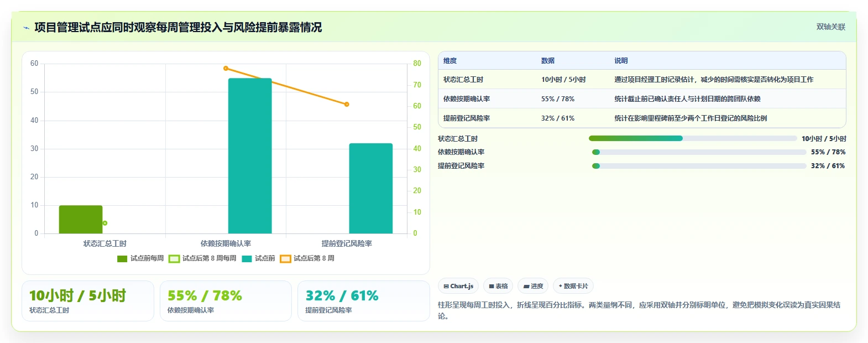Open the 10小时 / 5小时 stat card
This screenshot has height=343, width=868.
click(x=88, y=301)
